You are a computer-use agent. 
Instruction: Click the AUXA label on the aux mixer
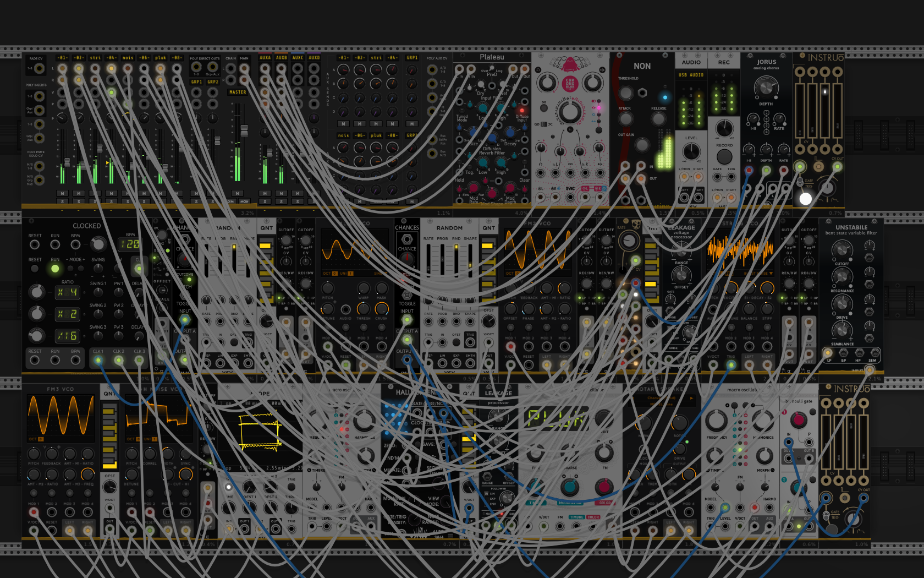pos(265,57)
